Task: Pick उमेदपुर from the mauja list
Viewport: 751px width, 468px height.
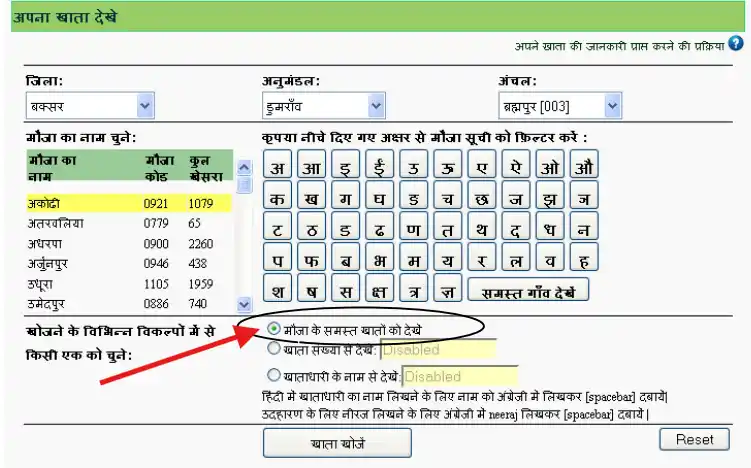Action: coord(52,303)
